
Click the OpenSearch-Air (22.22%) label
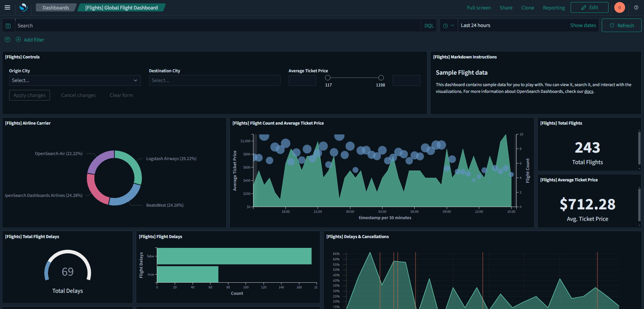(x=59, y=154)
